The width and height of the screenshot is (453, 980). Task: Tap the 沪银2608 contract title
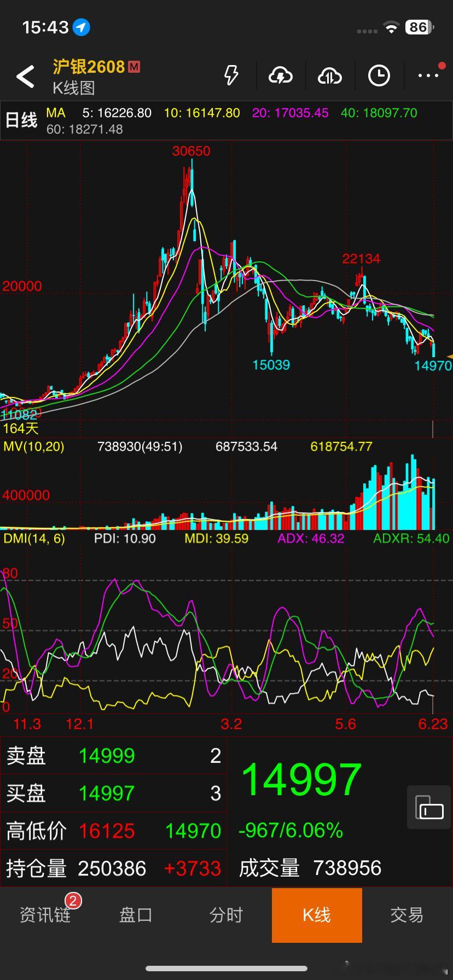click(89, 67)
